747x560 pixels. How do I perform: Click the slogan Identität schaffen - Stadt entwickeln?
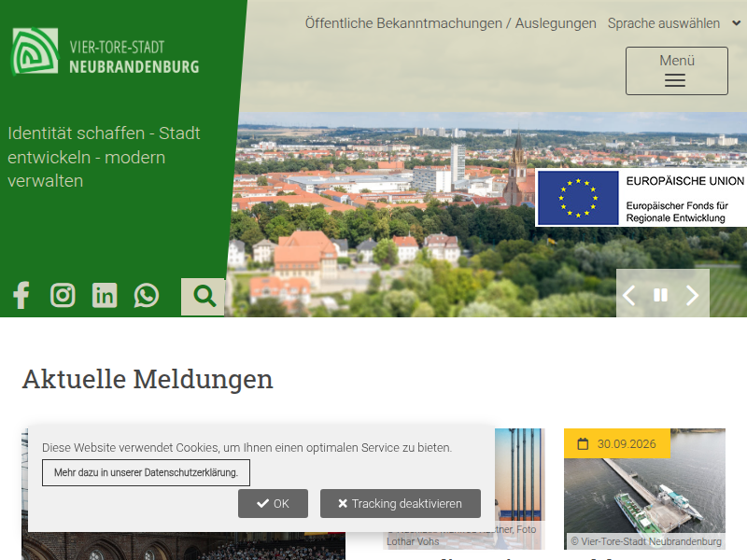tap(104, 157)
